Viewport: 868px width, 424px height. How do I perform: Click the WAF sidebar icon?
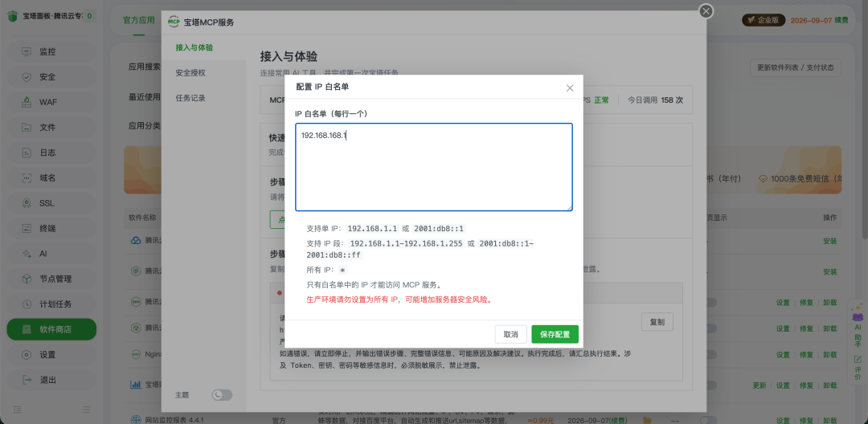[27, 102]
